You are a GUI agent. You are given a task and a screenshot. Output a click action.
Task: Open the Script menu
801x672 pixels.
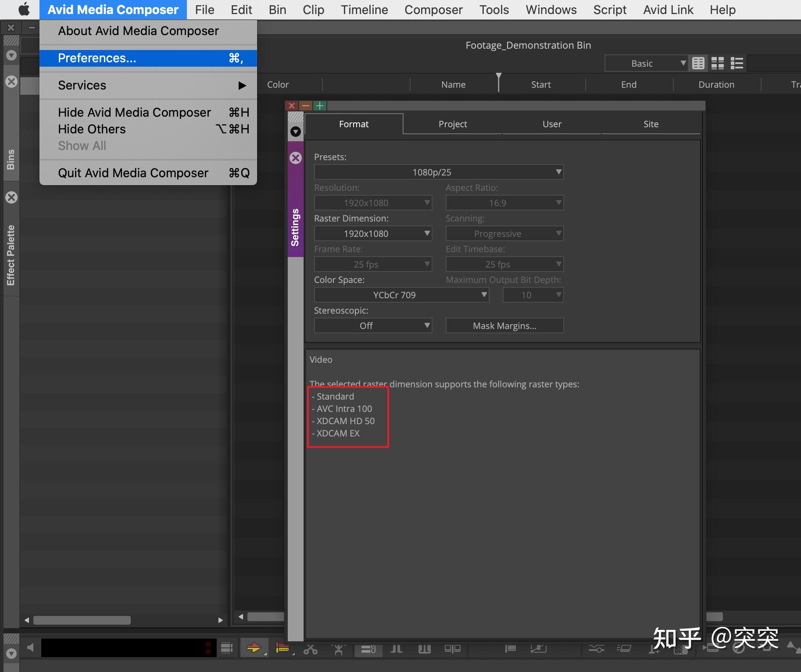(610, 10)
